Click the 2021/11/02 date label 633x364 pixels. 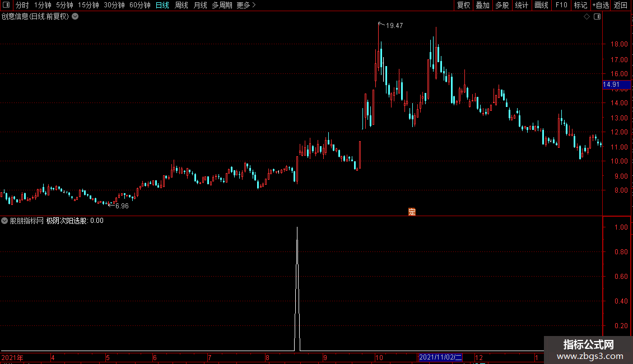[x=440, y=357]
